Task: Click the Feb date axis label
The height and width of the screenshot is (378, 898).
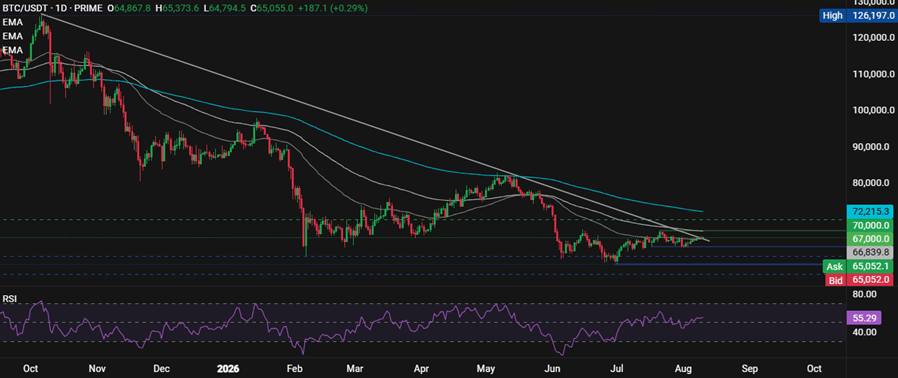Action: 294,368
